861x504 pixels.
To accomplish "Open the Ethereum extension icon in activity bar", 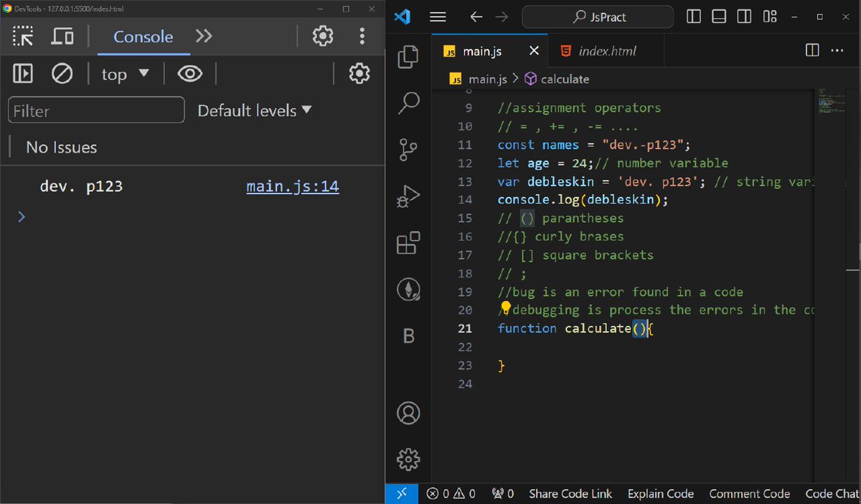I will (x=408, y=290).
